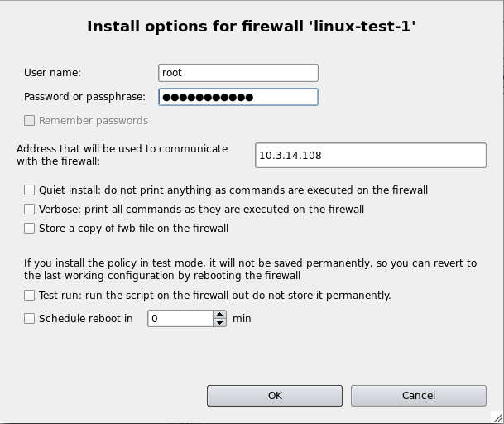504x424 pixels.
Task: Confirm install options with OK button
Action: pyautogui.click(x=276, y=396)
